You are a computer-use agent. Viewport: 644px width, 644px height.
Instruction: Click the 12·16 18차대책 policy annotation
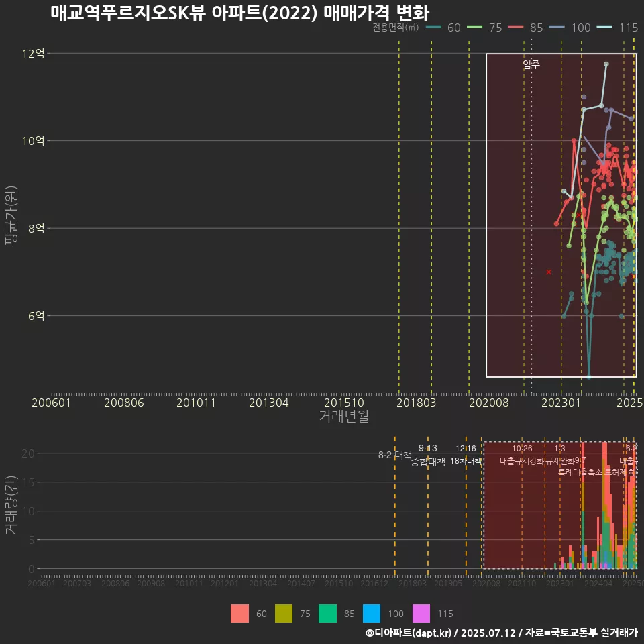click(x=466, y=455)
